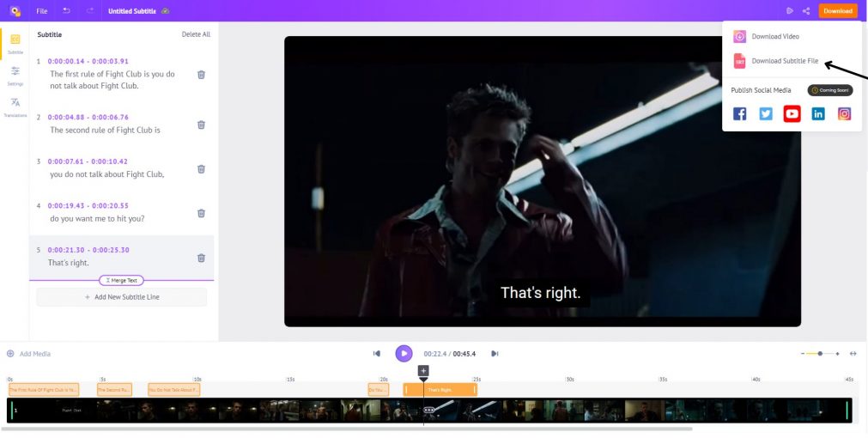Open the Settings sidebar panel
Viewport: 868px width, 438px height.
click(15, 75)
